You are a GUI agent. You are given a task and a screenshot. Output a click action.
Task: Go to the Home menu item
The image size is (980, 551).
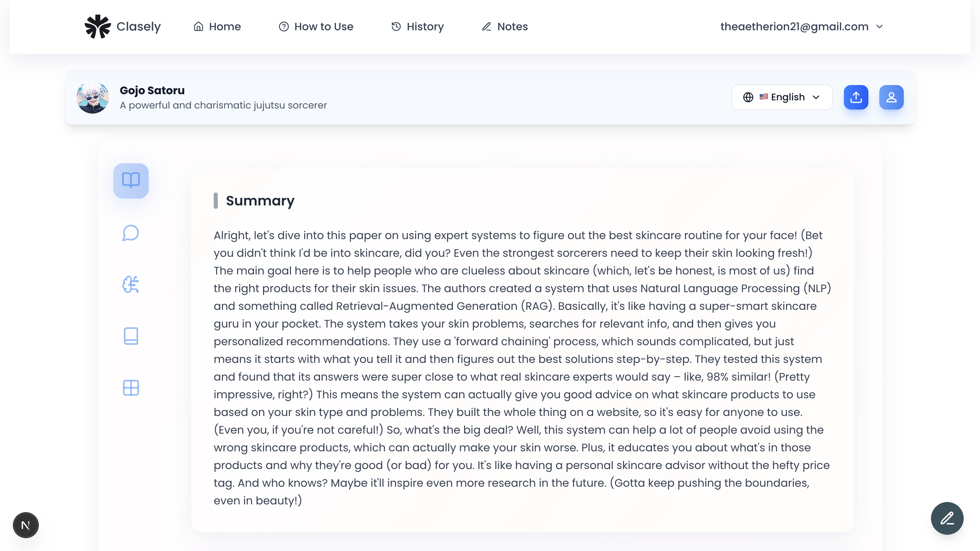pos(217,27)
